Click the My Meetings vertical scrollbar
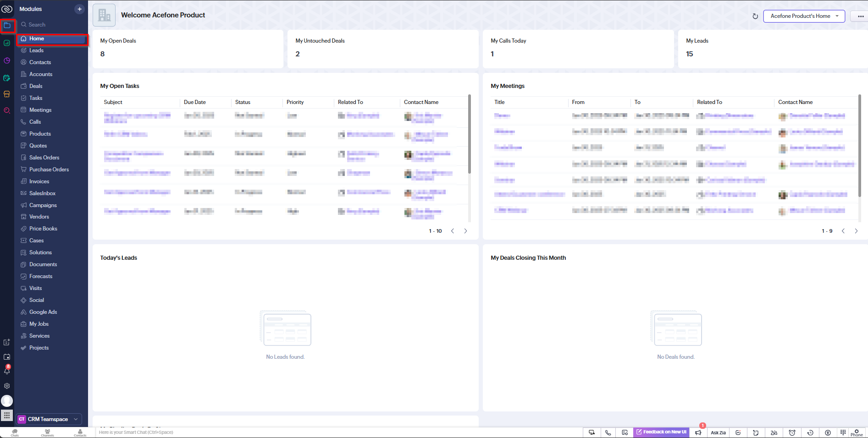The height and width of the screenshot is (438, 868). (860, 146)
